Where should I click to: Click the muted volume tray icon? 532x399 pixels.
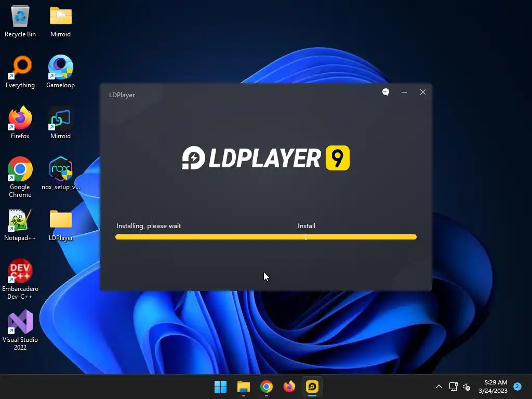click(x=467, y=387)
